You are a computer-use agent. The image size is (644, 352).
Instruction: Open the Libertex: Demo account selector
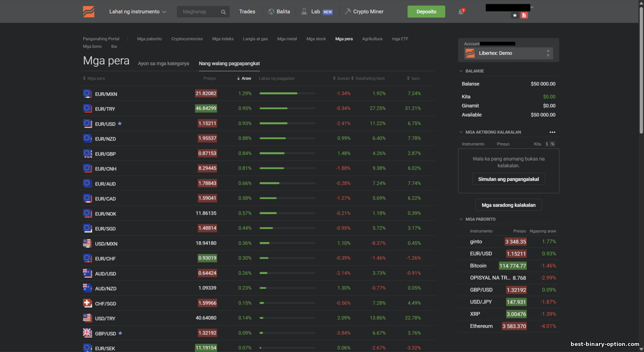508,53
